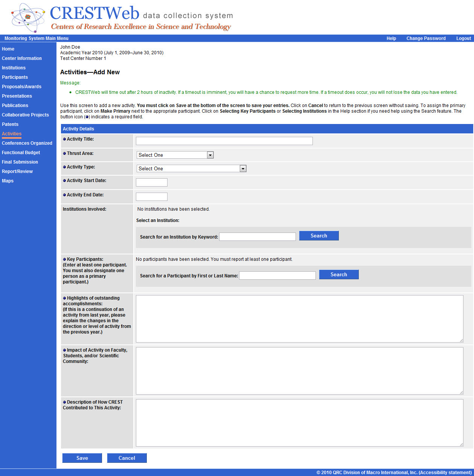Click the Impact of Activity textarea
This screenshot has width=474, height=476.
(x=300, y=371)
